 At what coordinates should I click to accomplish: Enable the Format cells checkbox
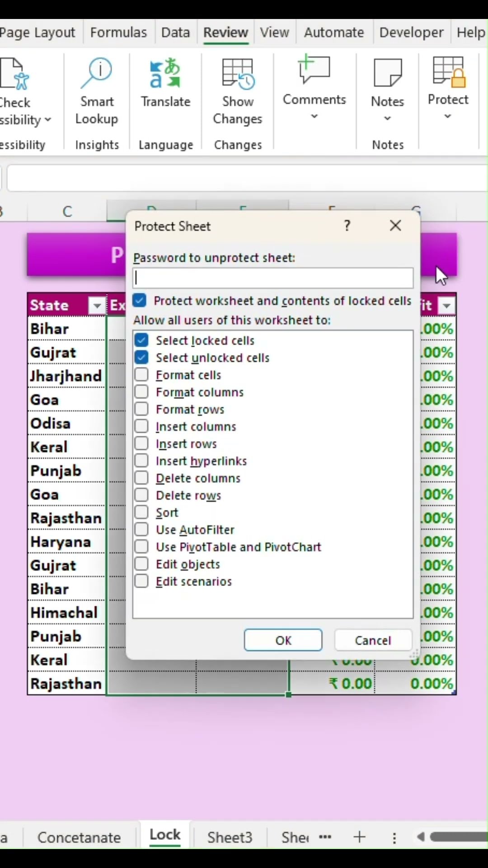[x=141, y=375]
